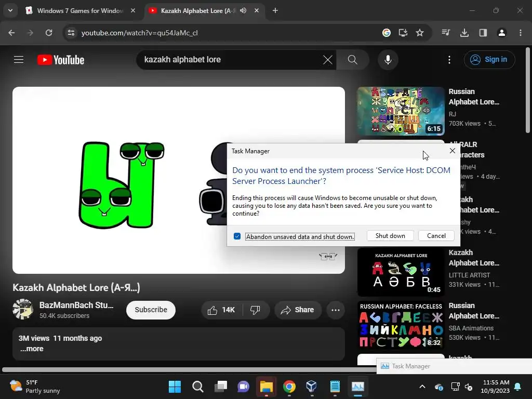This screenshot has width=532, height=399.
Task: Open Chrome tab search dropdown arrow
Action: 10,10
